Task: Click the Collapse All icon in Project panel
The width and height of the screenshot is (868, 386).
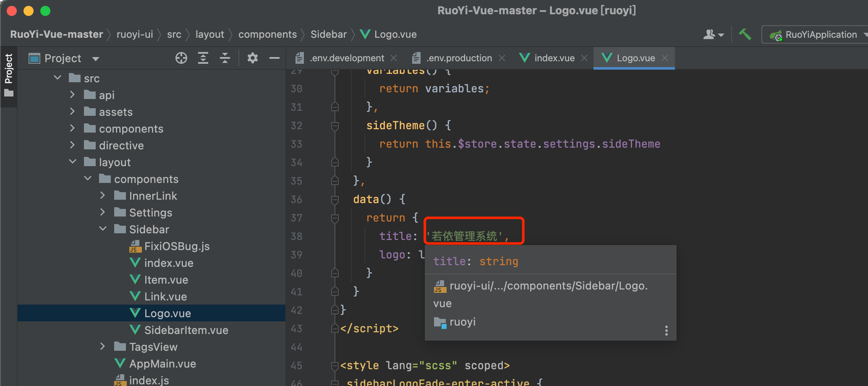Action: coord(225,58)
